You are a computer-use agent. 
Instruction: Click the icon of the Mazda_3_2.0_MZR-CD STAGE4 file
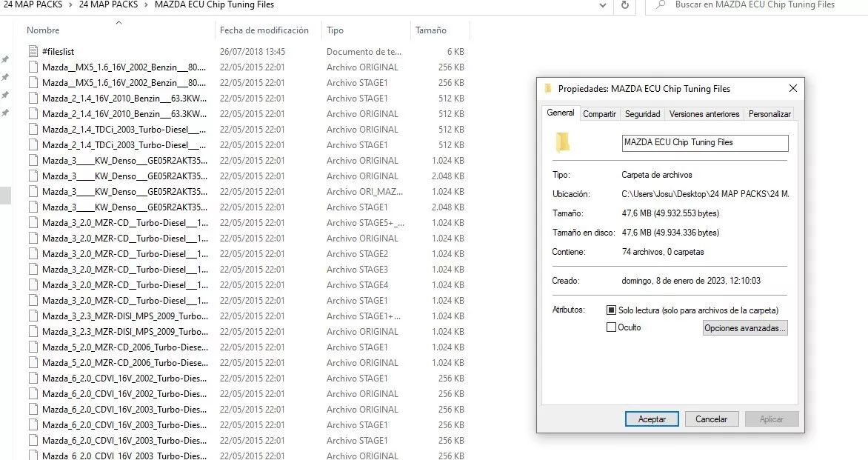click(34, 284)
